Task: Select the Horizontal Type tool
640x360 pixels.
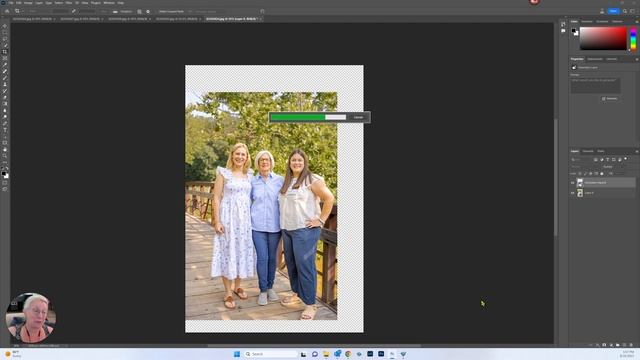Action: tap(5, 130)
